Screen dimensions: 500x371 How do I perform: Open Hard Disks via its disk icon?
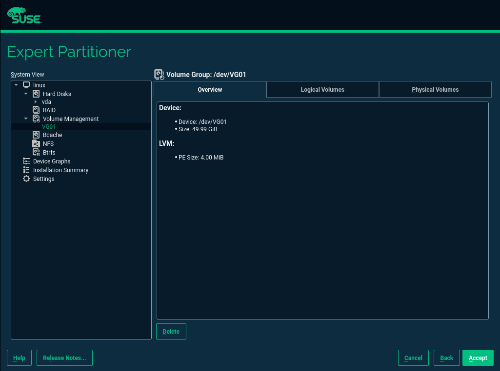(x=36, y=94)
